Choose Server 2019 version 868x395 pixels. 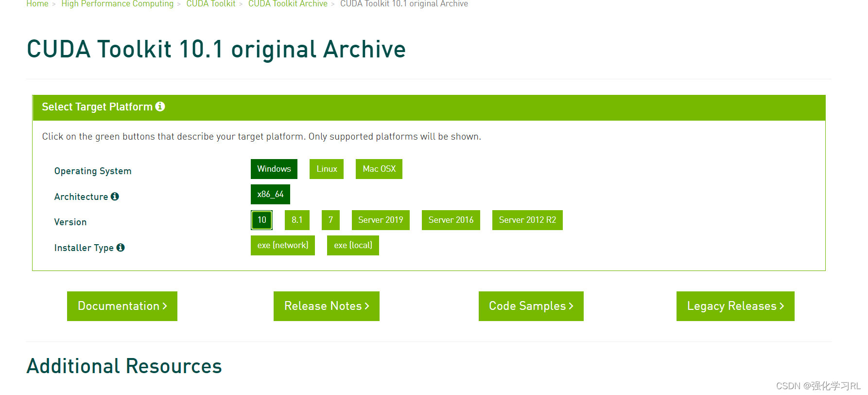point(381,220)
